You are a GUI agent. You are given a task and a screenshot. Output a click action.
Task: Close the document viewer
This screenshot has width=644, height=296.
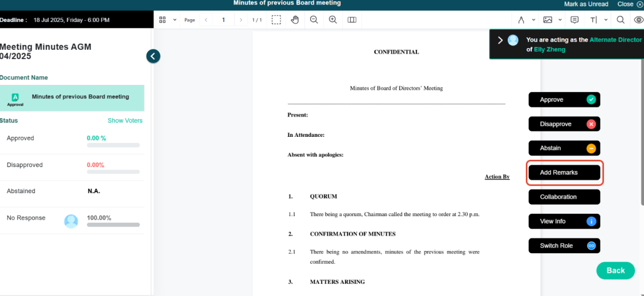(x=630, y=4)
